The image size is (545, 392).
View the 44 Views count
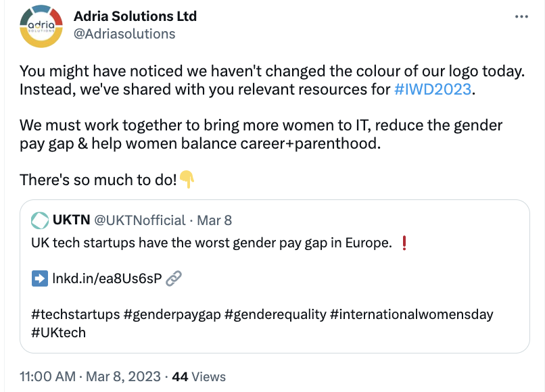pyautogui.click(x=199, y=376)
